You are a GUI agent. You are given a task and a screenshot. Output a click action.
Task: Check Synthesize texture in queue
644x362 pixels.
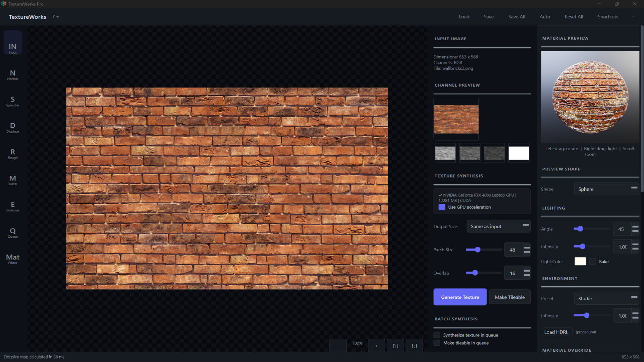pos(437,335)
